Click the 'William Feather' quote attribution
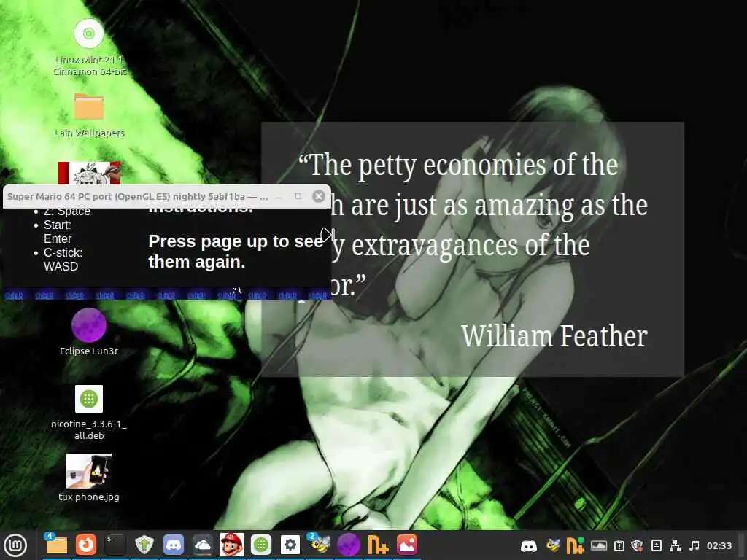The width and height of the screenshot is (747, 560). click(554, 335)
